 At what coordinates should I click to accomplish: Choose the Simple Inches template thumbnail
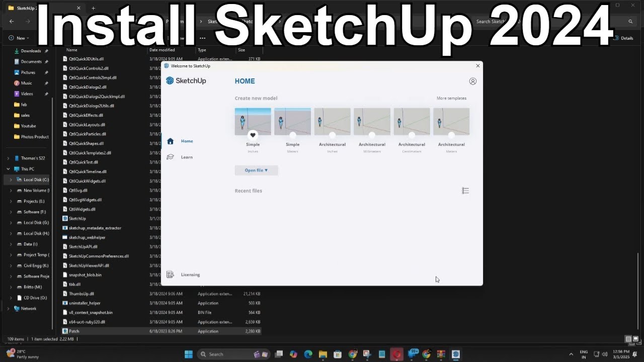tap(253, 121)
